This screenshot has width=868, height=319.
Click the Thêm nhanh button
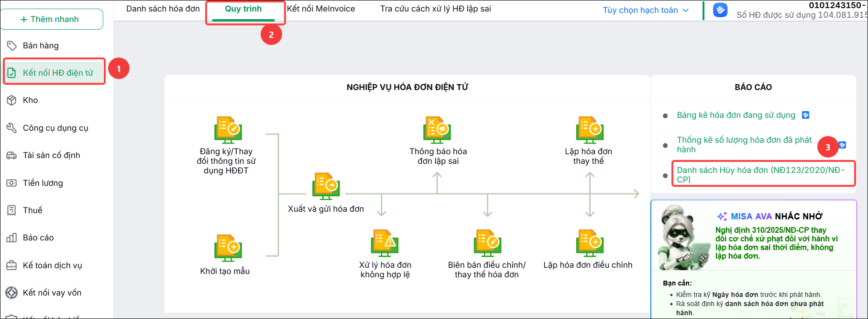[52, 19]
